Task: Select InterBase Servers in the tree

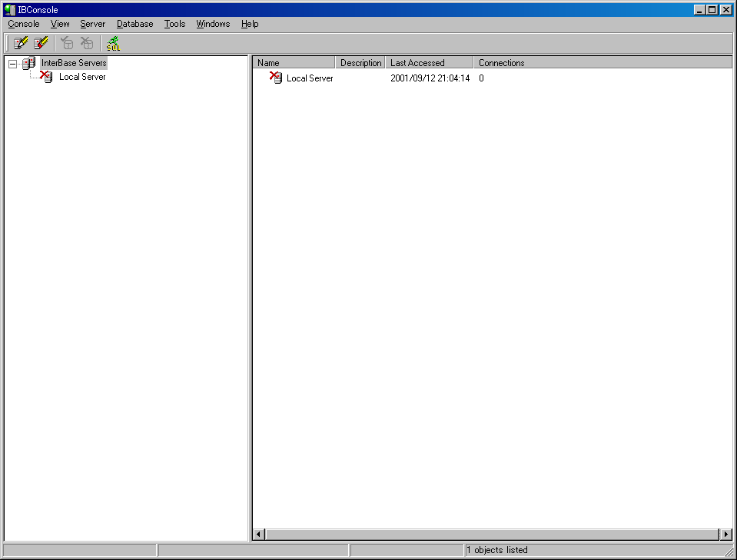Action: [x=74, y=63]
